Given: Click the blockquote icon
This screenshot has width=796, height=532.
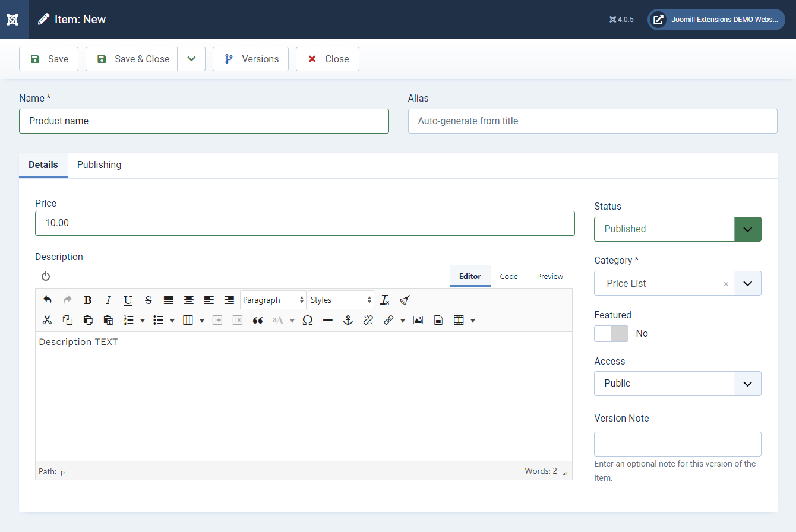Looking at the screenshot, I should tap(258, 321).
